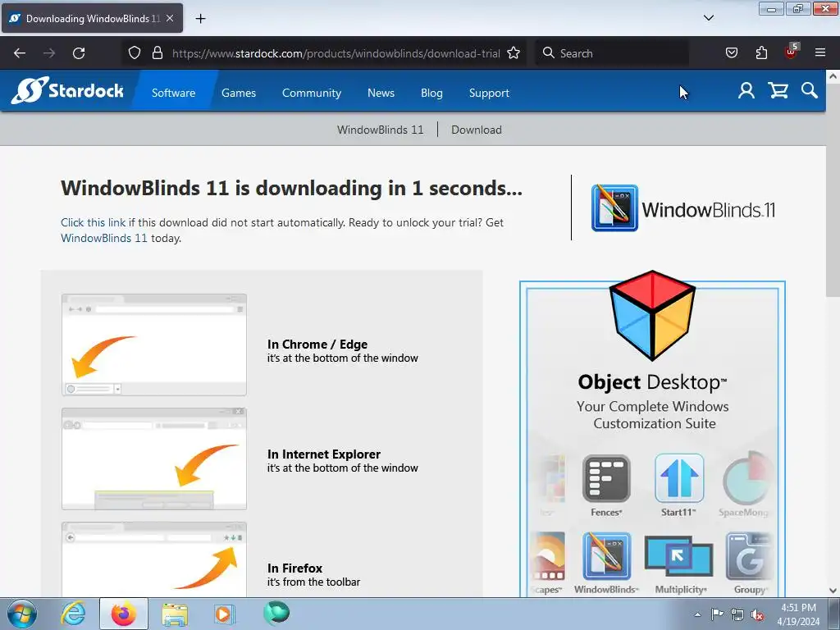840x630 pixels.
Task: Click the vertical scrollbar thumb
Action: tap(833, 189)
